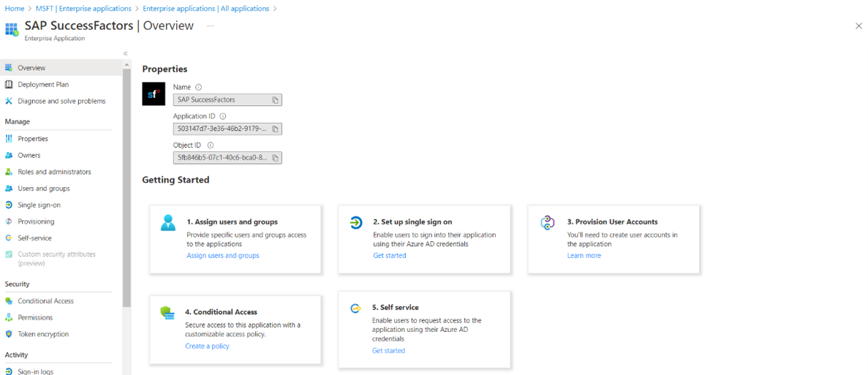Click the enterprise application grid icon in header
Image resolution: width=868 pixels, height=375 pixels.
(12, 29)
